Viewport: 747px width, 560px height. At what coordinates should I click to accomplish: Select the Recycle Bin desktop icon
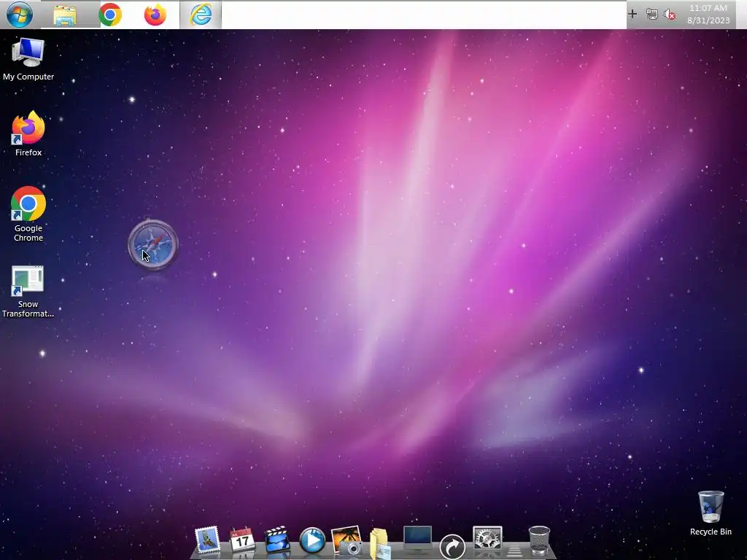711,513
